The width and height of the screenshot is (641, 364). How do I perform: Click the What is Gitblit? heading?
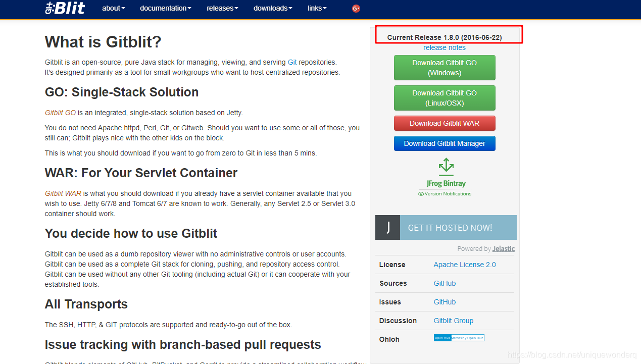click(103, 42)
